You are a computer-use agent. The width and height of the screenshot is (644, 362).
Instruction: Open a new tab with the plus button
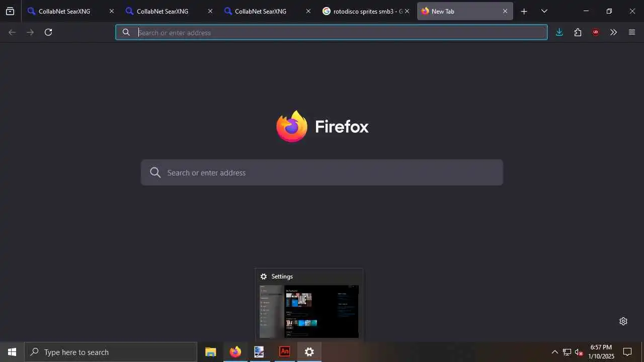pyautogui.click(x=524, y=11)
